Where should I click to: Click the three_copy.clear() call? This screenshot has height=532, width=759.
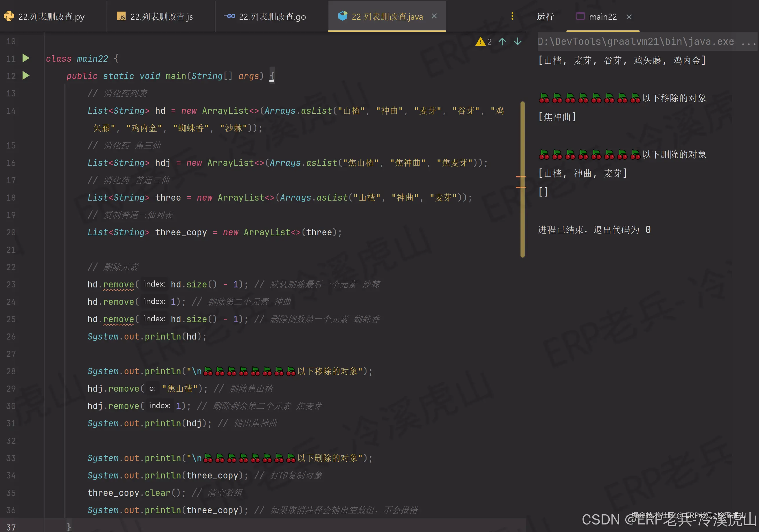(157, 493)
